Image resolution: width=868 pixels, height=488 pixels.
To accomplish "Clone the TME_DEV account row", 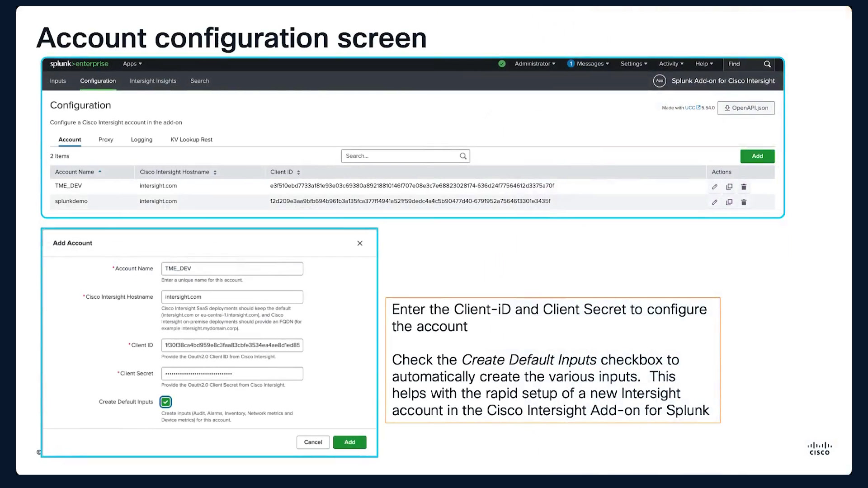I will click(x=729, y=187).
